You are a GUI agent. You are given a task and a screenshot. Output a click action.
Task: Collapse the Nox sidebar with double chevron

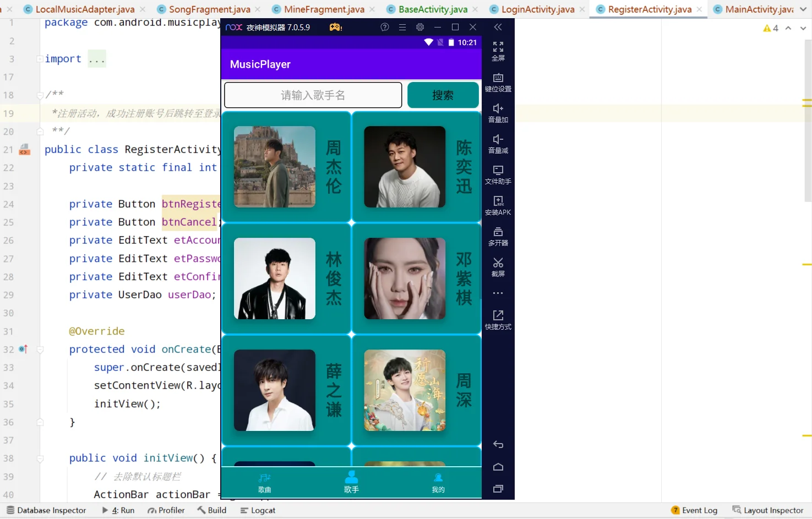498,27
